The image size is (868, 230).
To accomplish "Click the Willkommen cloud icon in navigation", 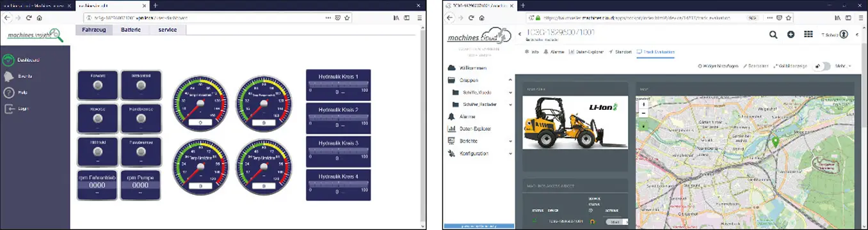I will [451, 68].
